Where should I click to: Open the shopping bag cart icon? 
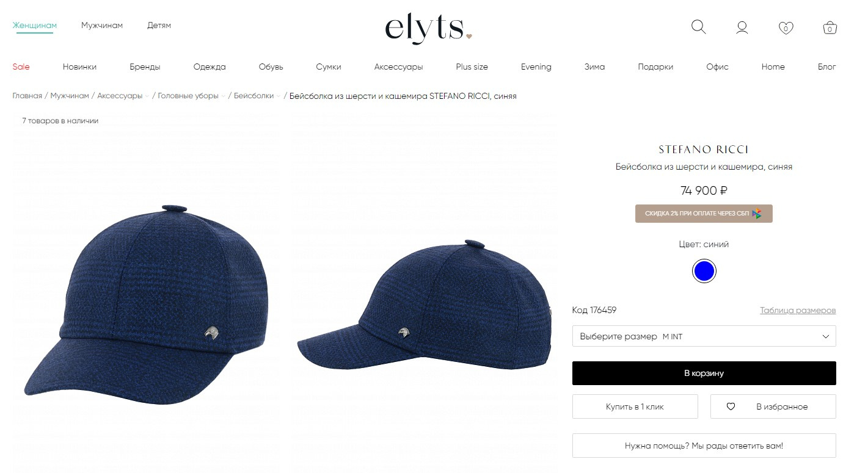(830, 27)
